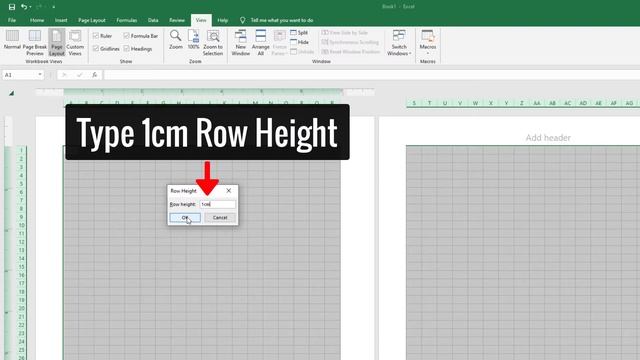Click Cancel in Row Height dialog
The width and height of the screenshot is (640, 360).
tap(220, 218)
